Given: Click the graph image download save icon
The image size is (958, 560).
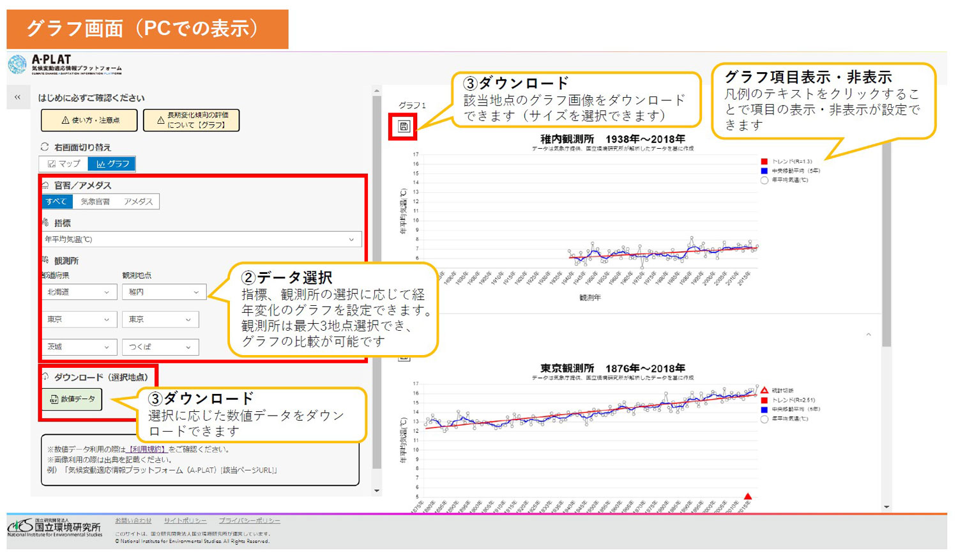Looking at the screenshot, I should tap(404, 126).
